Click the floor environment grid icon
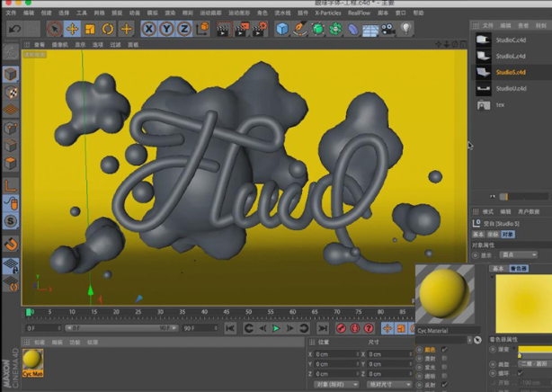 point(370,30)
